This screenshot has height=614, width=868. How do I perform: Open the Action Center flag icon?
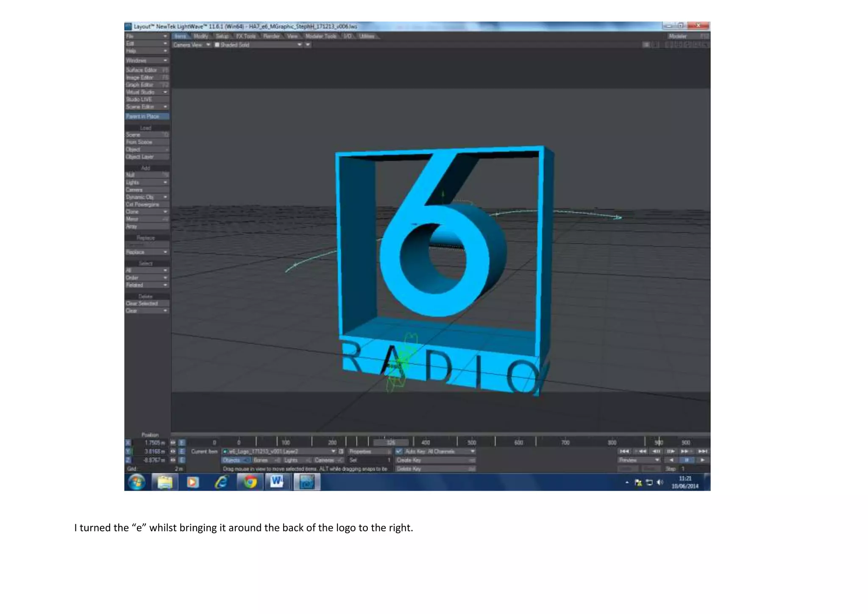pyautogui.click(x=638, y=482)
